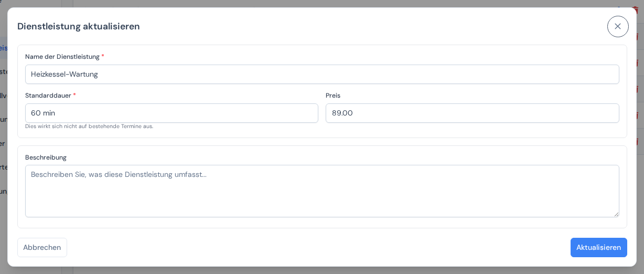Click the red trash icon behind dialog's top-right corner
The height and width of the screenshot is (274, 644).
[x=637, y=10]
